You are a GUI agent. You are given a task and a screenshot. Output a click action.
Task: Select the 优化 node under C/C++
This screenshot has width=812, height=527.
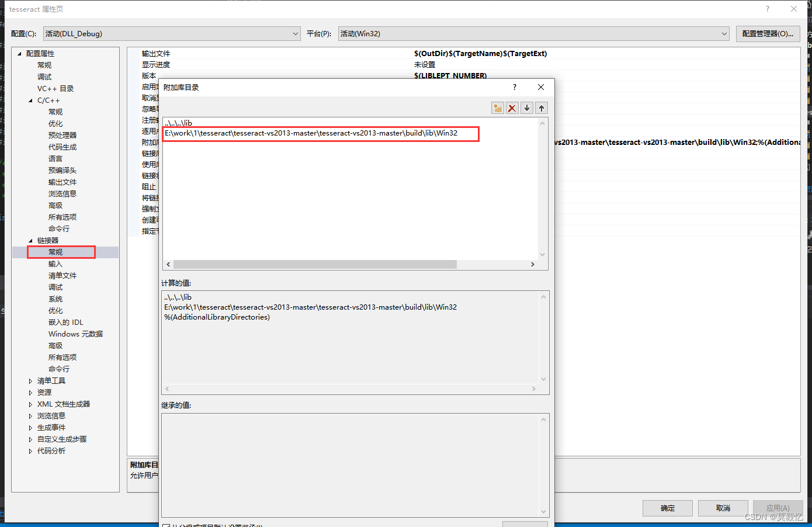point(55,123)
